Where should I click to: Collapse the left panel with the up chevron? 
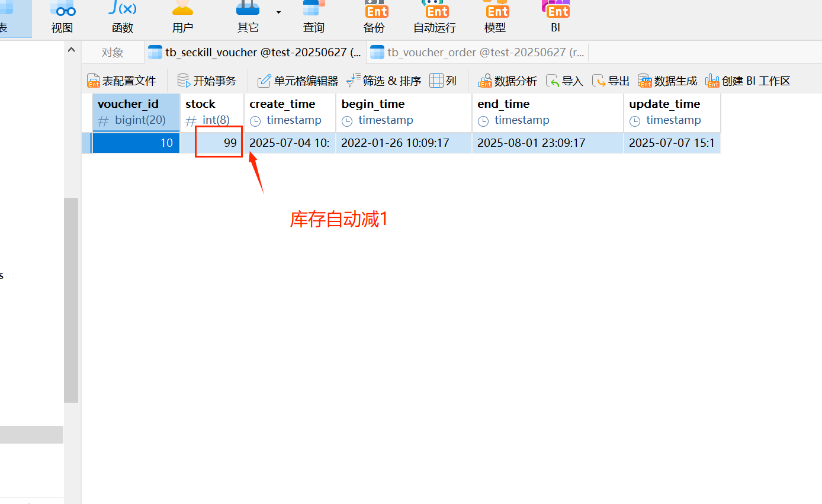coord(70,50)
